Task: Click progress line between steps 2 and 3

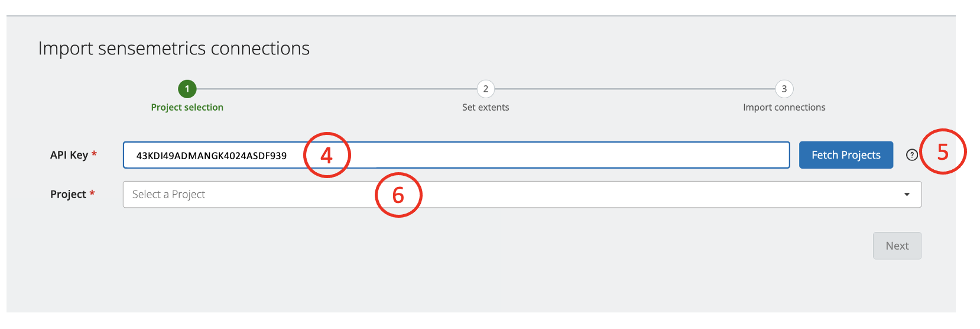Action: click(635, 89)
